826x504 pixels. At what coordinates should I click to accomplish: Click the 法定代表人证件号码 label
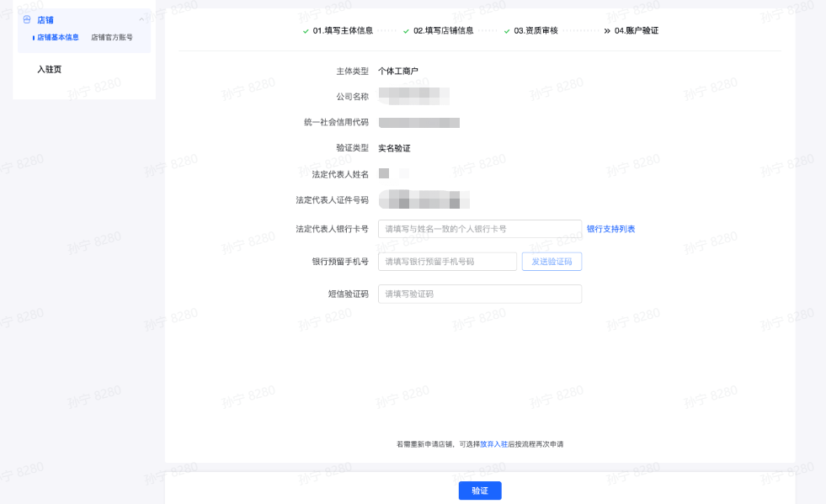(332, 200)
